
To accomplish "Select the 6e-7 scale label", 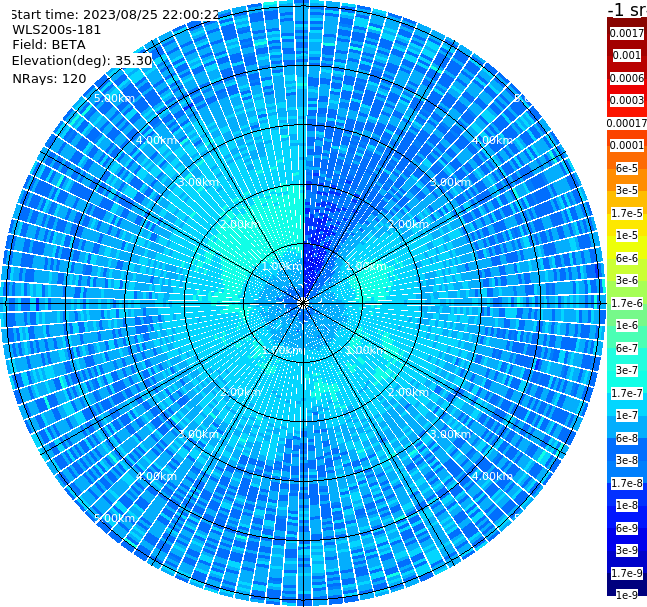I will click(627, 348).
